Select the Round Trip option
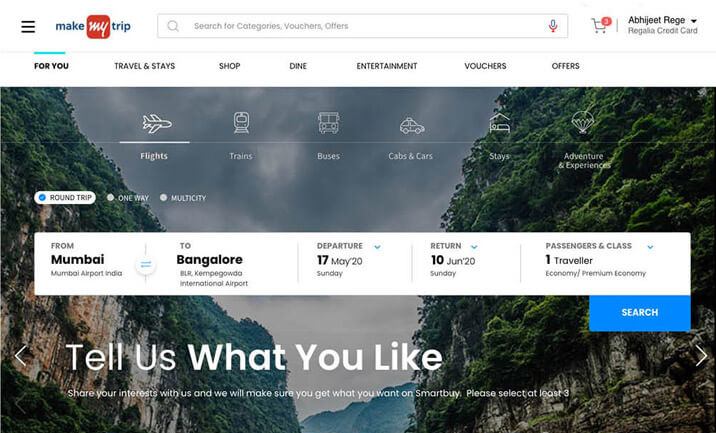The width and height of the screenshot is (716, 433). pyautogui.click(x=65, y=197)
